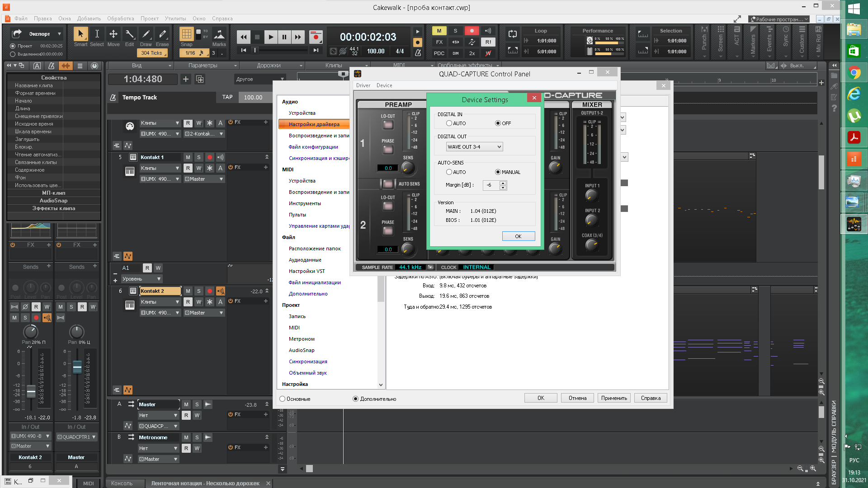Image resolution: width=868 pixels, height=488 pixels.
Task: Open the Проект menu
Action: [149, 19]
